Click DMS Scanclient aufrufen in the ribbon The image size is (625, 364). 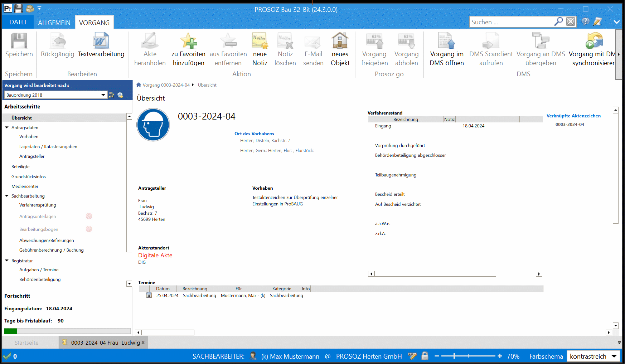491,49
